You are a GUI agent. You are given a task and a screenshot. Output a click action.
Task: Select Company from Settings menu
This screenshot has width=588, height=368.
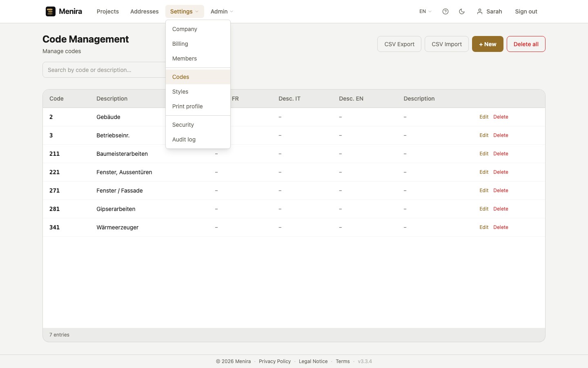point(198,29)
